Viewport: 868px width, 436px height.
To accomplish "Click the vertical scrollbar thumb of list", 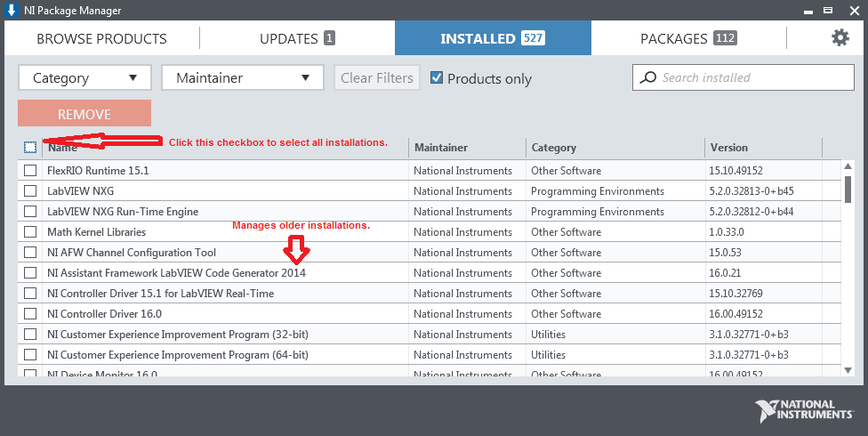I will [848, 190].
